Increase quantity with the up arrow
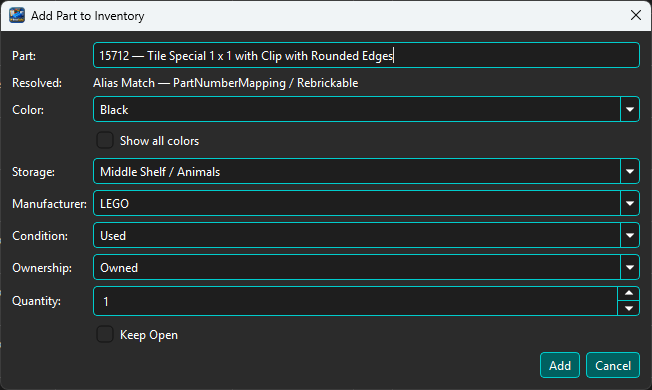 [x=629, y=294]
